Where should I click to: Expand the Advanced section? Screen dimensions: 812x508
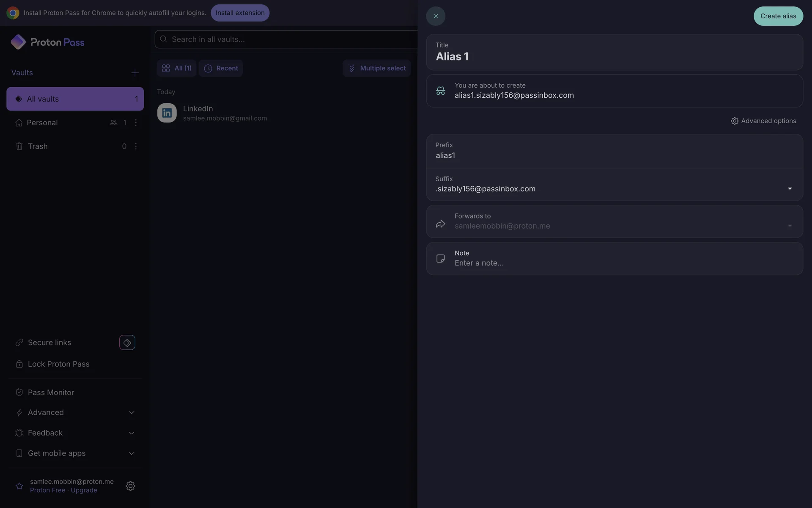[131, 413]
